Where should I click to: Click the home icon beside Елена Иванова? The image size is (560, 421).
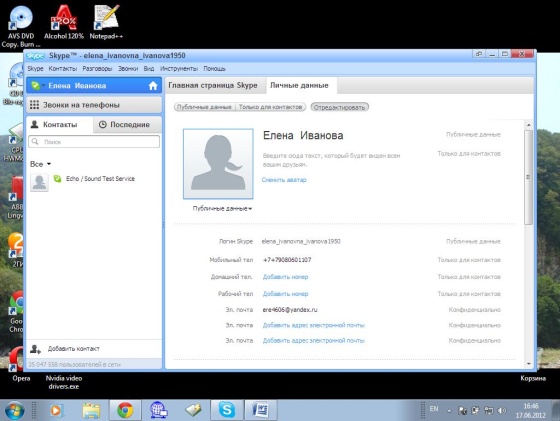tap(153, 86)
